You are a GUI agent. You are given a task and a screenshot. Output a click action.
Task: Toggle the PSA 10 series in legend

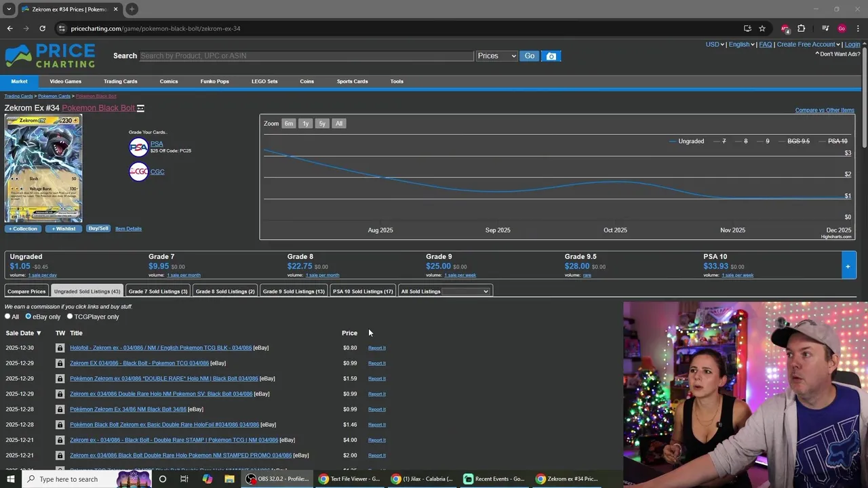(x=833, y=141)
